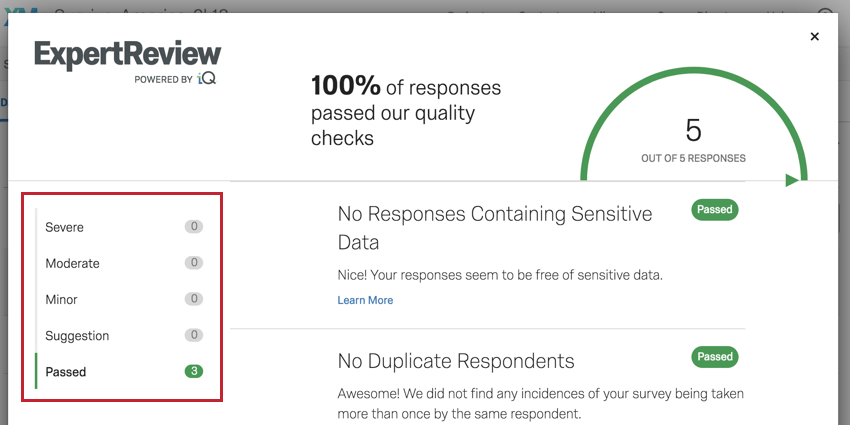Image resolution: width=850 pixels, height=425 pixels.
Task: Click the iQ logo under ExpertReview
Action: click(206, 78)
